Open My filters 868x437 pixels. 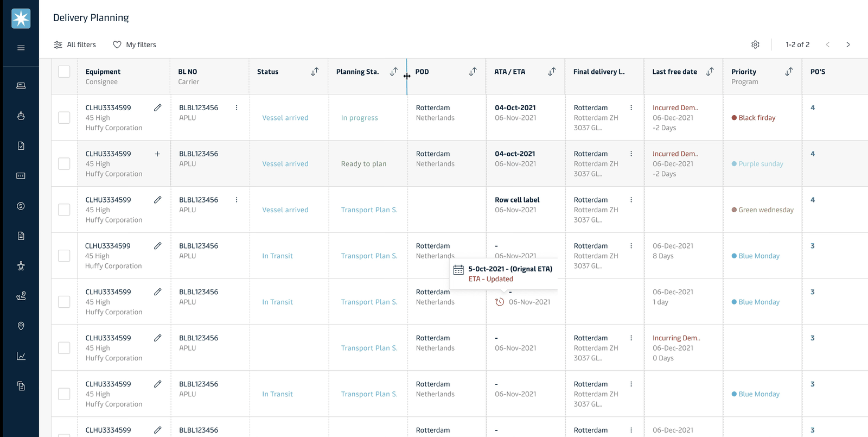click(x=135, y=45)
